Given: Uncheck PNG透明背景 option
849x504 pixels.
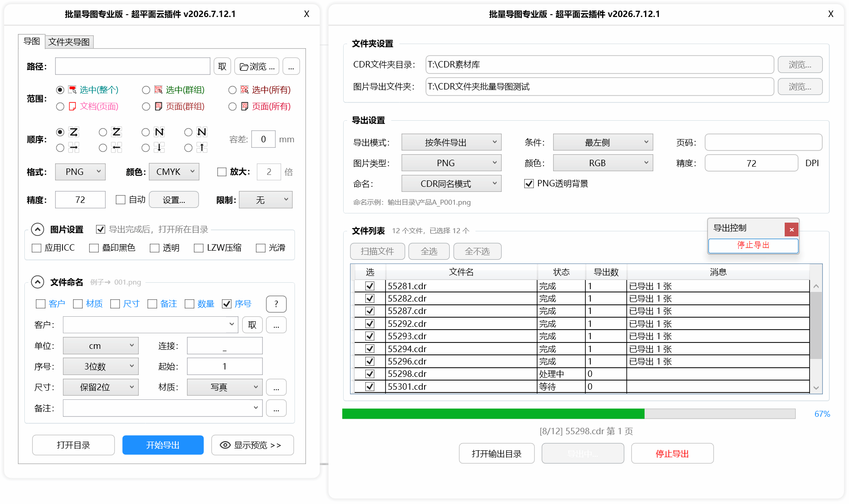Looking at the screenshot, I should [529, 184].
